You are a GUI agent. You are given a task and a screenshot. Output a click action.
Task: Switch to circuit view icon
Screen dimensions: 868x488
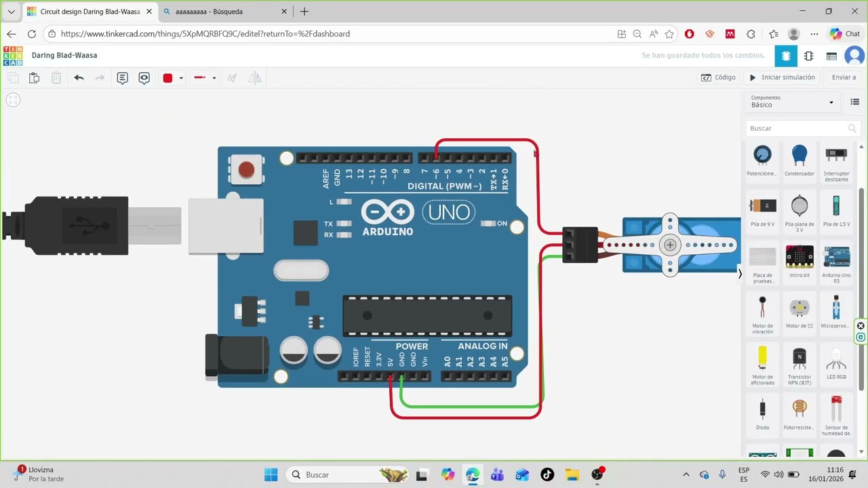(x=786, y=56)
